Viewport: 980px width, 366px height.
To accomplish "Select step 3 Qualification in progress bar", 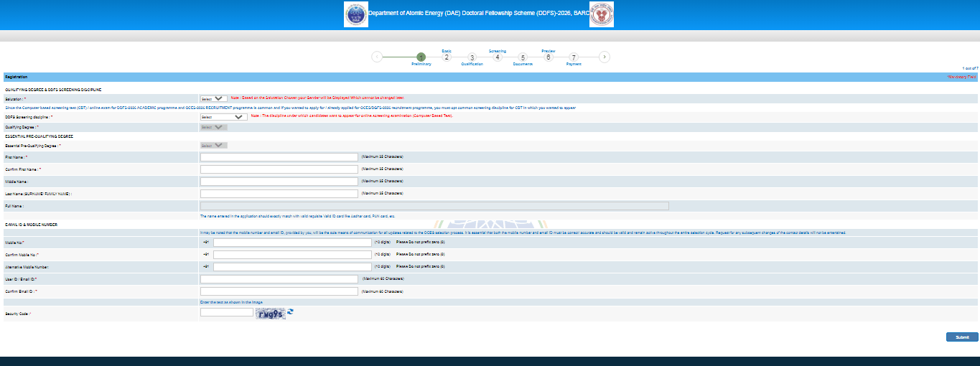I will [472, 57].
